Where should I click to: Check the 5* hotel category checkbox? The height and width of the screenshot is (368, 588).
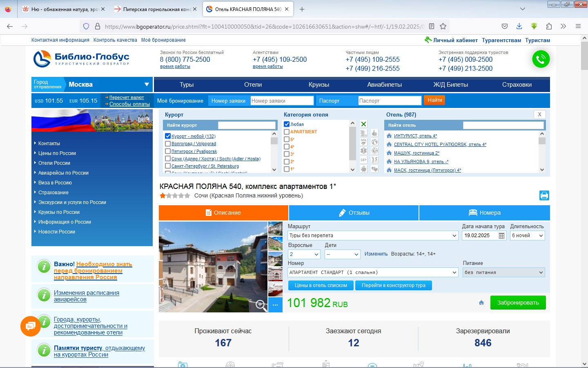point(287,139)
